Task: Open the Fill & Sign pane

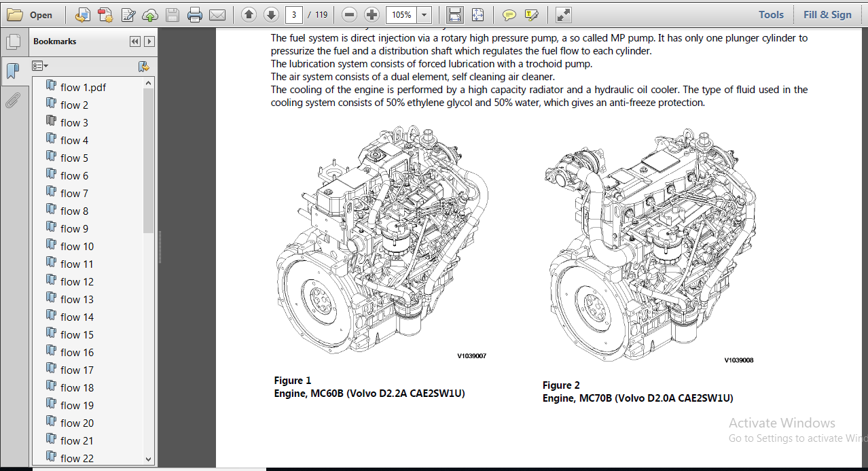Action: click(x=827, y=14)
